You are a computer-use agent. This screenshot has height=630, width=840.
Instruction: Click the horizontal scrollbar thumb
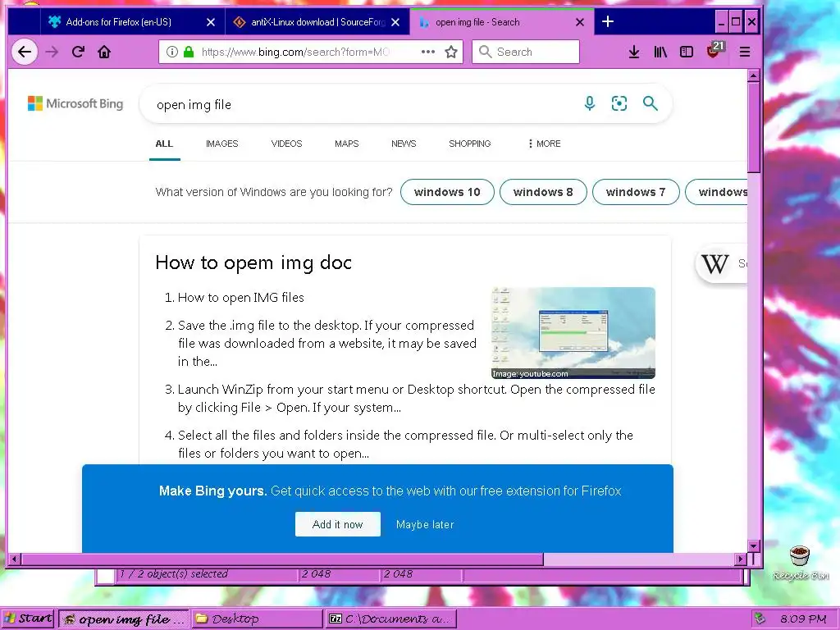[x=282, y=559]
